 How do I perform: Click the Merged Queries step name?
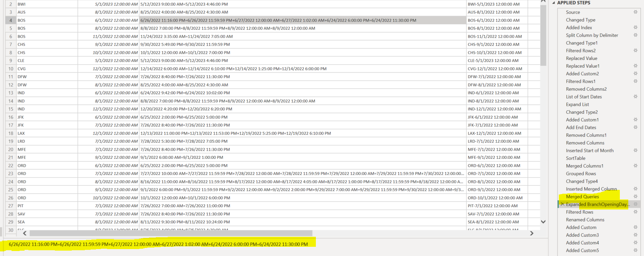pyautogui.click(x=582, y=197)
